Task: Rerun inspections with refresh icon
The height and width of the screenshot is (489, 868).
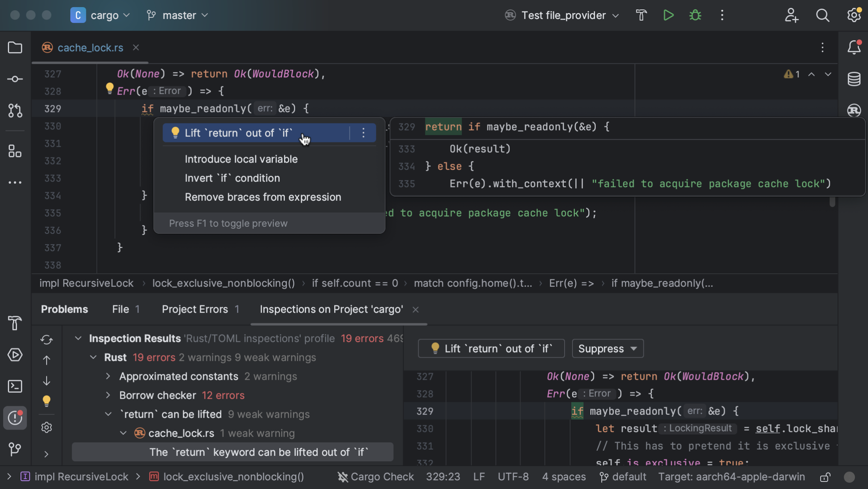Action: (x=47, y=340)
